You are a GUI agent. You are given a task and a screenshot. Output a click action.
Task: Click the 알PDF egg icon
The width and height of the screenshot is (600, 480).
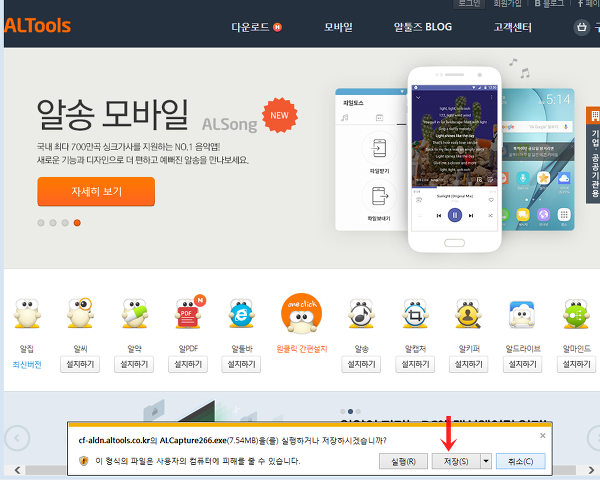coord(189,312)
